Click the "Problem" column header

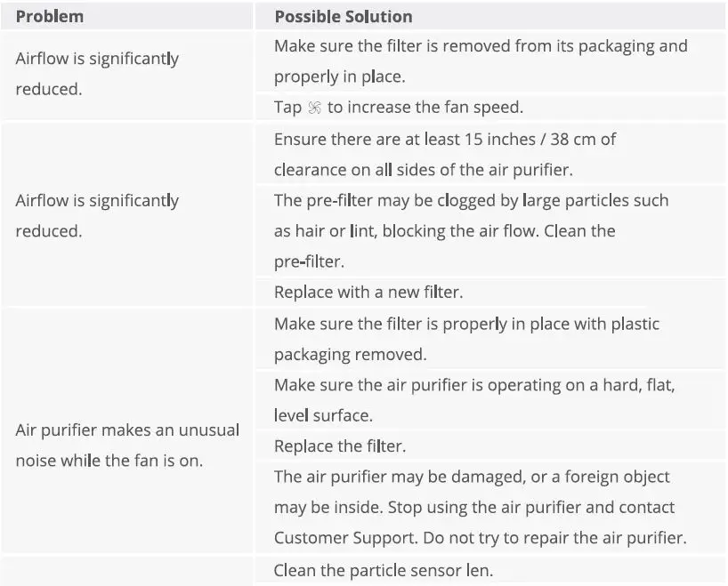click(x=50, y=17)
